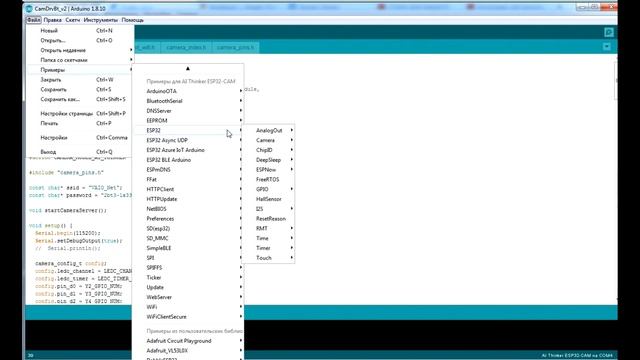640x360 pixels.
Task: Expand EEPROM examples
Action: [x=188, y=120]
